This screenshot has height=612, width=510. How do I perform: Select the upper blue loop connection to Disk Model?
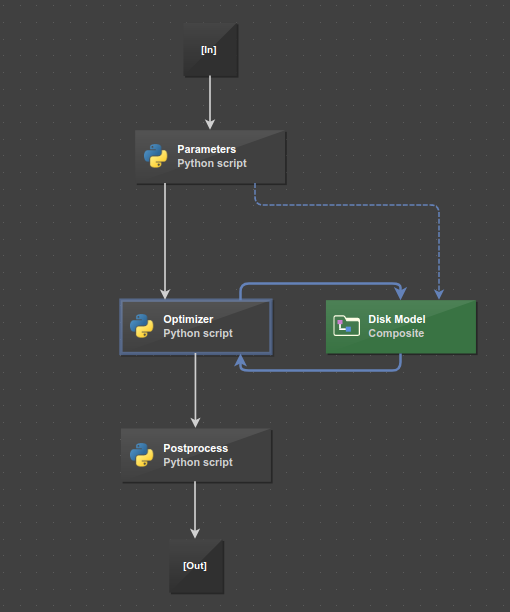(x=320, y=284)
